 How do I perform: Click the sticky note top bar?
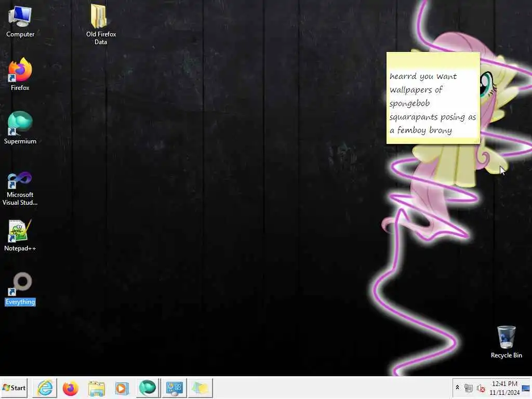(433, 60)
